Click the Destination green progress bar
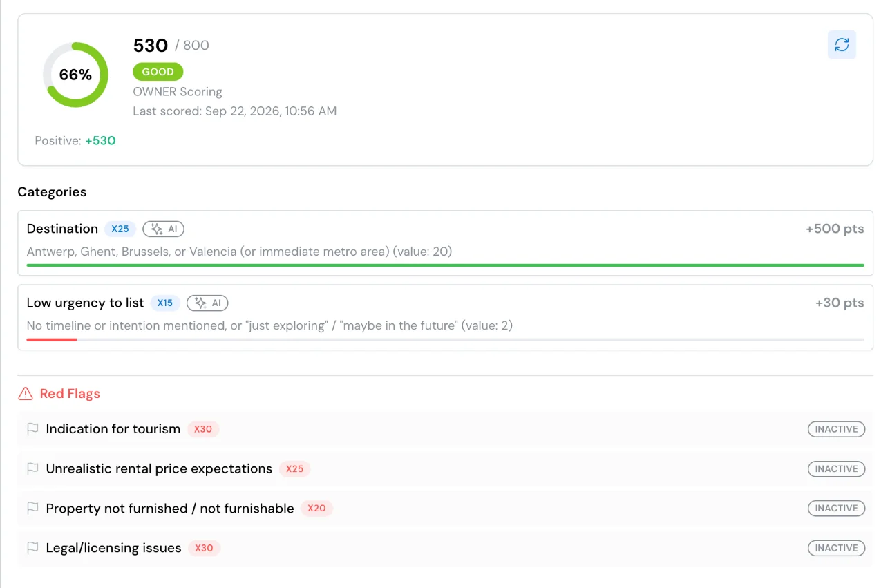Screen dimensions: 890x588 (x=445, y=265)
